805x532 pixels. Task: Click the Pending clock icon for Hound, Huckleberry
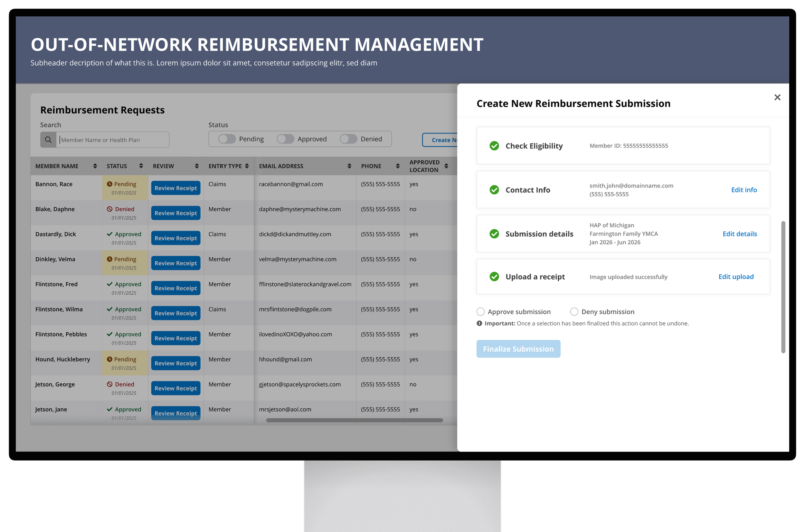[x=109, y=359]
